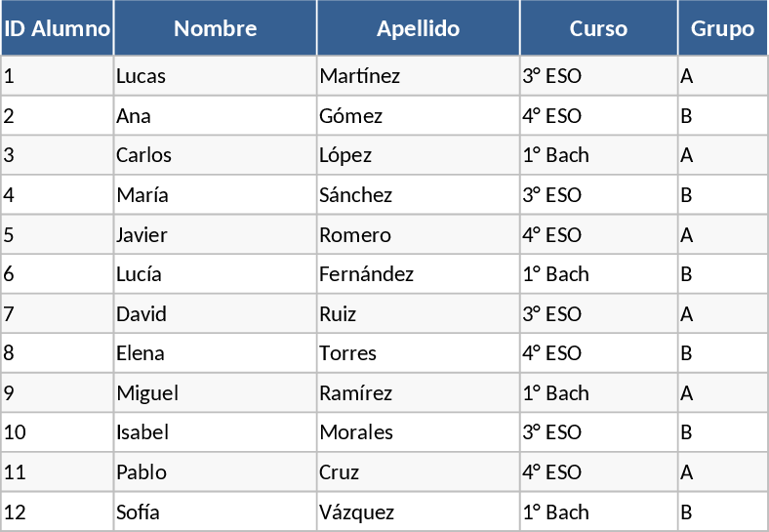Select the cell containing Miguel

coord(147,393)
